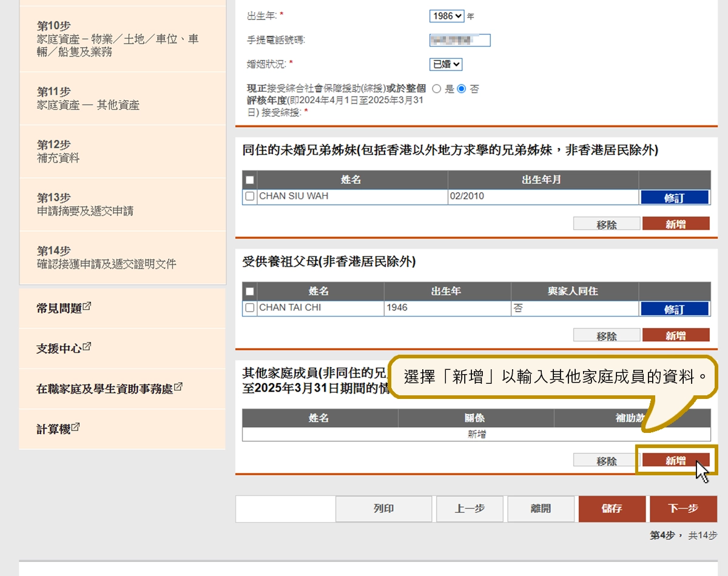Viewport: 728px width, 576px height.
Task: Click 新增 under the siblings table
Action: click(675, 224)
